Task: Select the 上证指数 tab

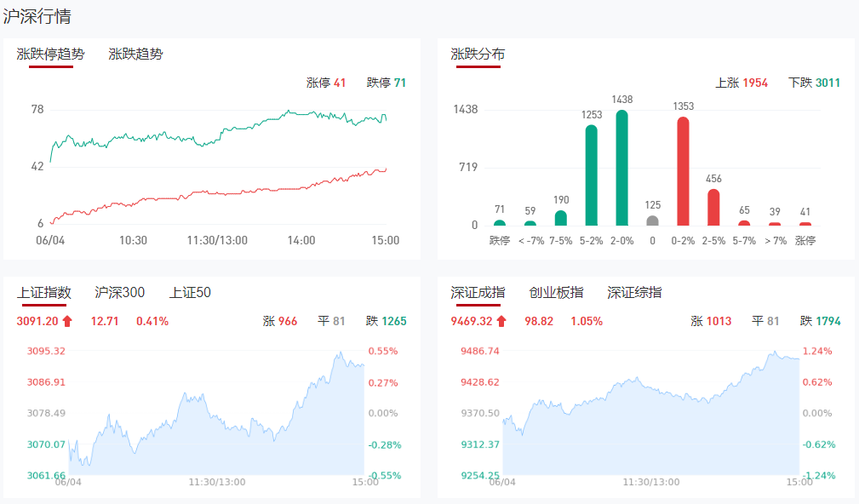Action: [x=44, y=293]
